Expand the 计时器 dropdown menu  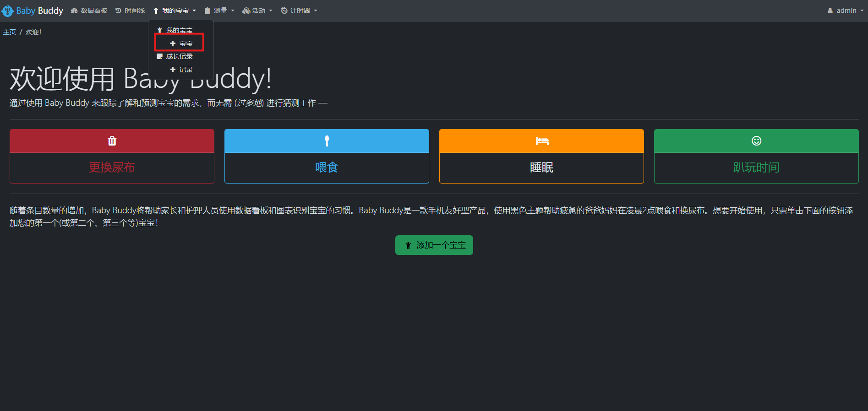(299, 11)
